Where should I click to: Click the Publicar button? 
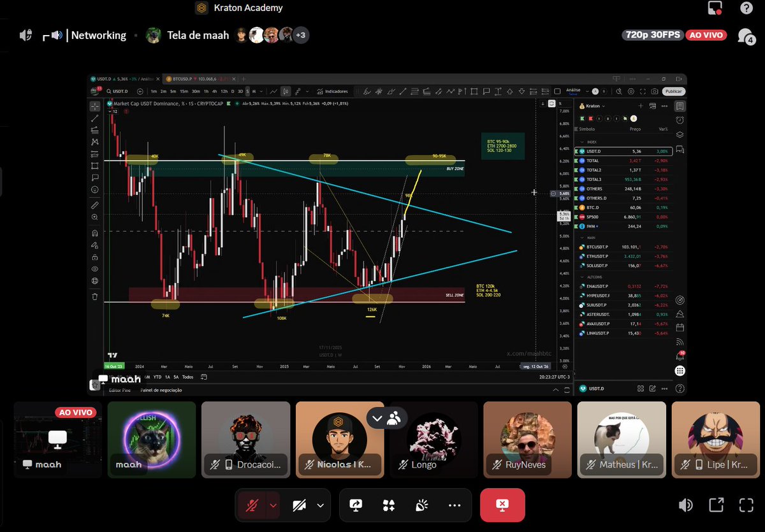(673, 91)
